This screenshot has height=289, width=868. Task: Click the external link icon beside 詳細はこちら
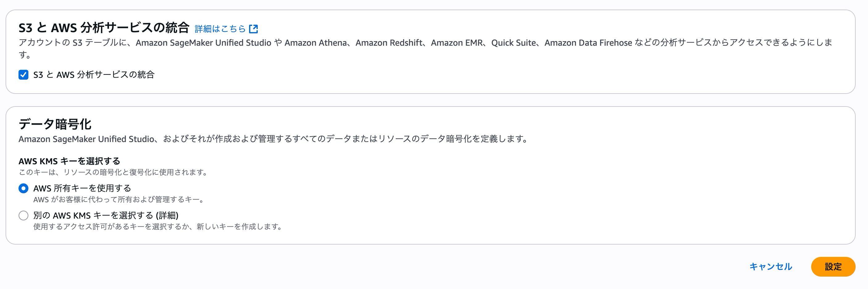(x=253, y=29)
